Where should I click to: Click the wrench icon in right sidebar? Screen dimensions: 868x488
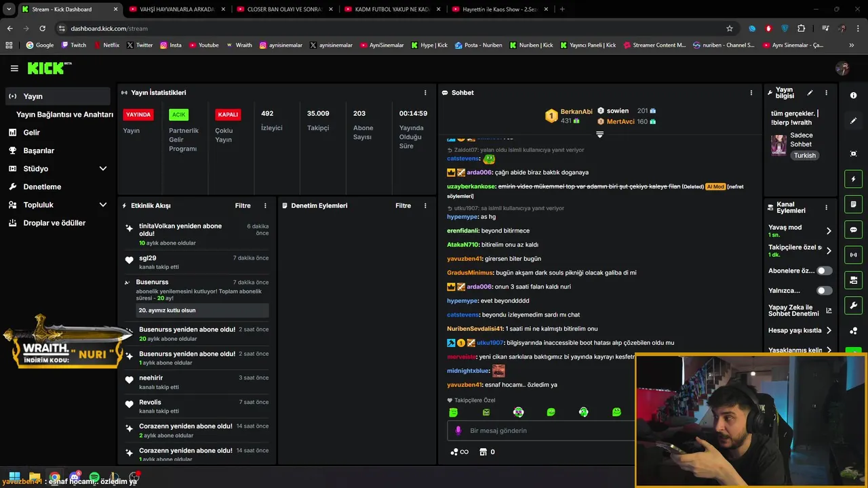(853, 305)
